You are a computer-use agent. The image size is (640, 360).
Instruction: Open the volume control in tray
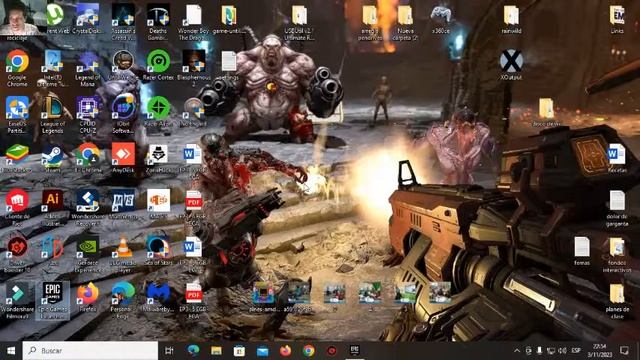click(x=562, y=351)
